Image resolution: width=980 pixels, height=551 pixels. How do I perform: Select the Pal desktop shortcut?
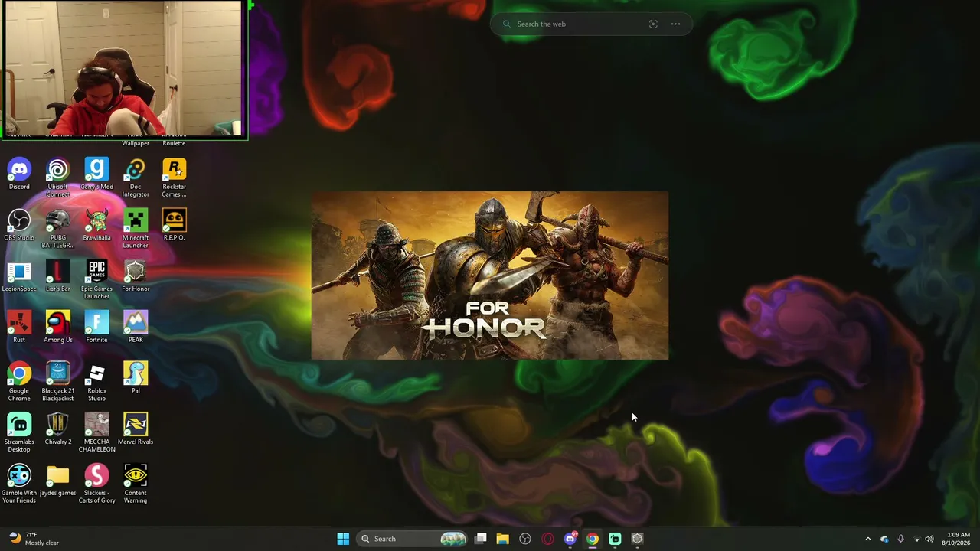(136, 378)
